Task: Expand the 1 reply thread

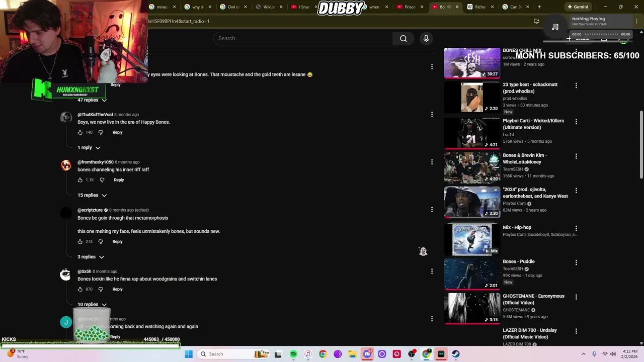Action: click(89, 148)
